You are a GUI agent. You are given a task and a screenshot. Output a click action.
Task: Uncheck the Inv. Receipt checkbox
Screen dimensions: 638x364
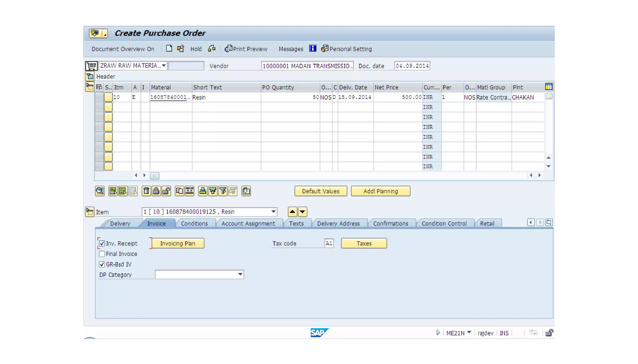[102, 243]
